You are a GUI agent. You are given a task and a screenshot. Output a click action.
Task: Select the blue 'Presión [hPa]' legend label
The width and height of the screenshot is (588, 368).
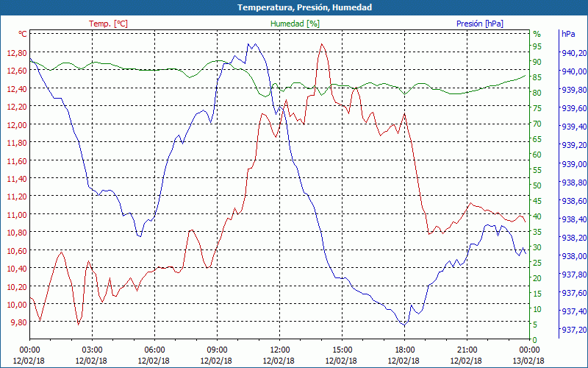480,24
